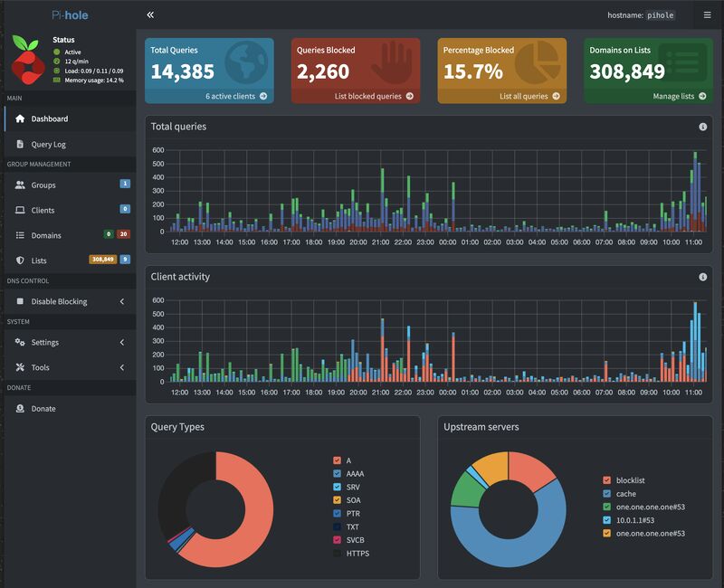Click the Settings gears icon
The height and width of the screenshot is (588, 724).
20,342
